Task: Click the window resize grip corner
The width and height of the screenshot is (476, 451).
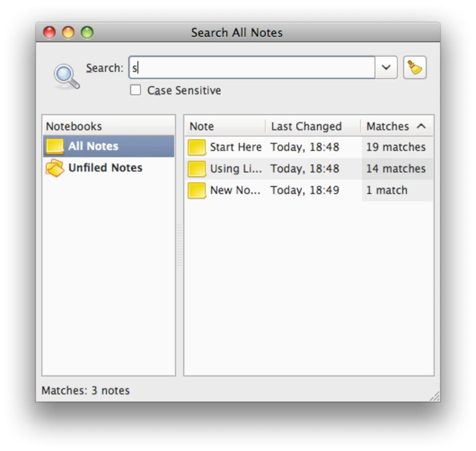Action: [x=435, y=397]
